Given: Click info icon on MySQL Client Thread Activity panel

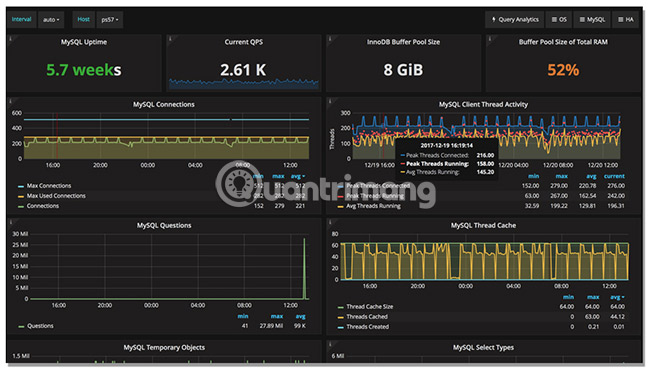Looking at the screenshot, I should click(x=330, y=101).
